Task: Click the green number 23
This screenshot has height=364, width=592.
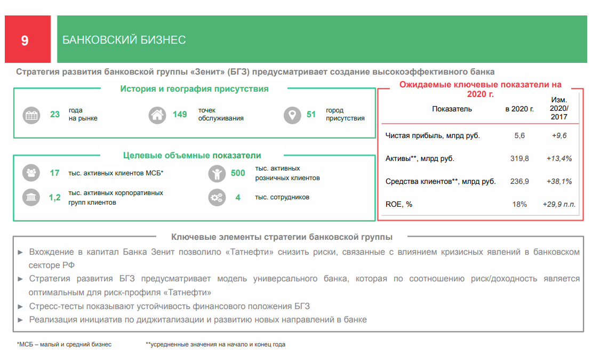Action: tap(55, 114)
